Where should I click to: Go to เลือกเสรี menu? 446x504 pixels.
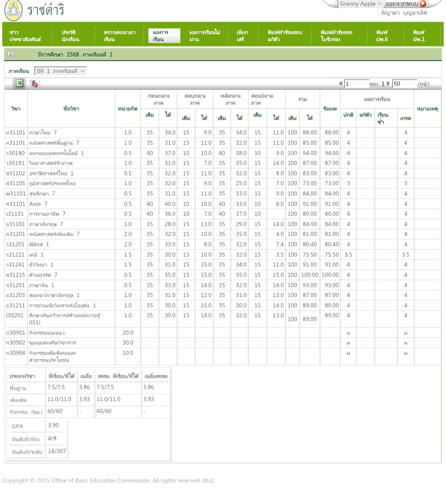[x=242, y=36]
